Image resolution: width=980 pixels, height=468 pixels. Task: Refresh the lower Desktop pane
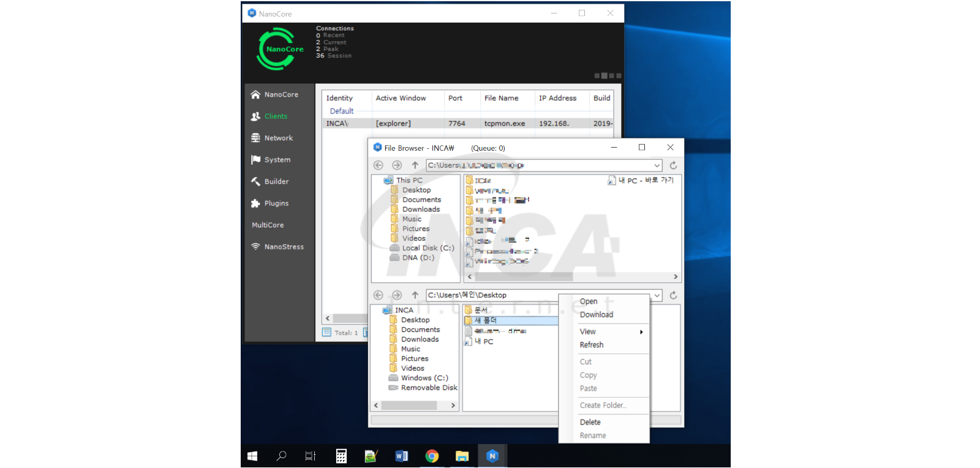(x=673, y=295)
